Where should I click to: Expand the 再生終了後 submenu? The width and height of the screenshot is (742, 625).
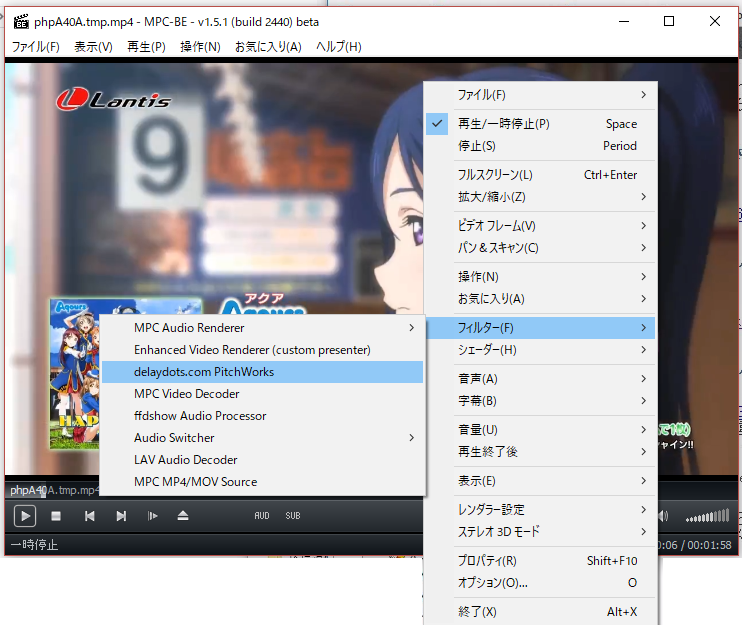click(540, 451)
